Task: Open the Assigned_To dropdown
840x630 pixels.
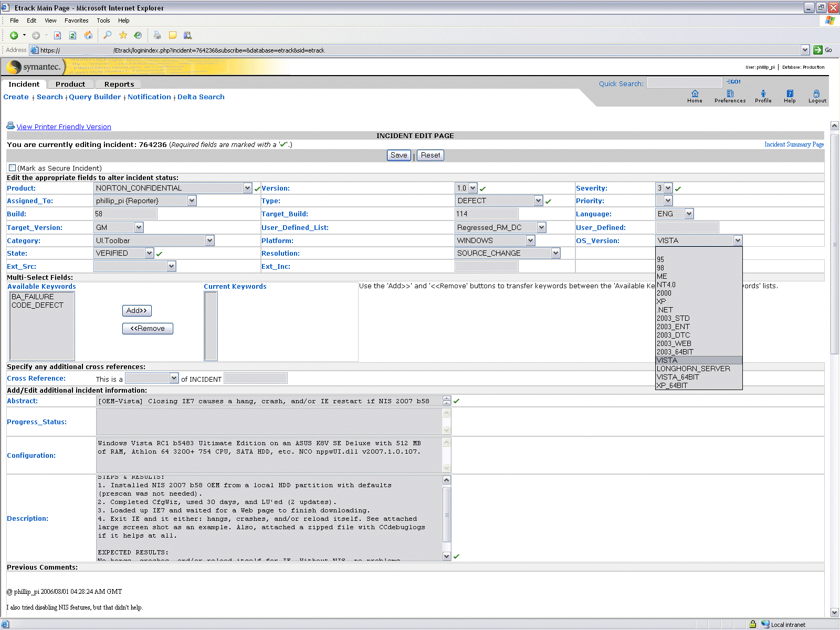Action: (192, 201)
